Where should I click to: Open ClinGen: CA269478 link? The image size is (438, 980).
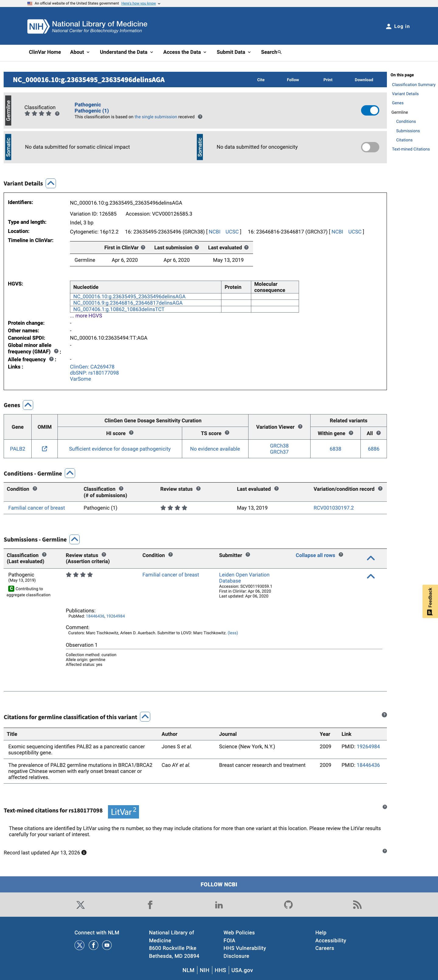coord(92,367)
